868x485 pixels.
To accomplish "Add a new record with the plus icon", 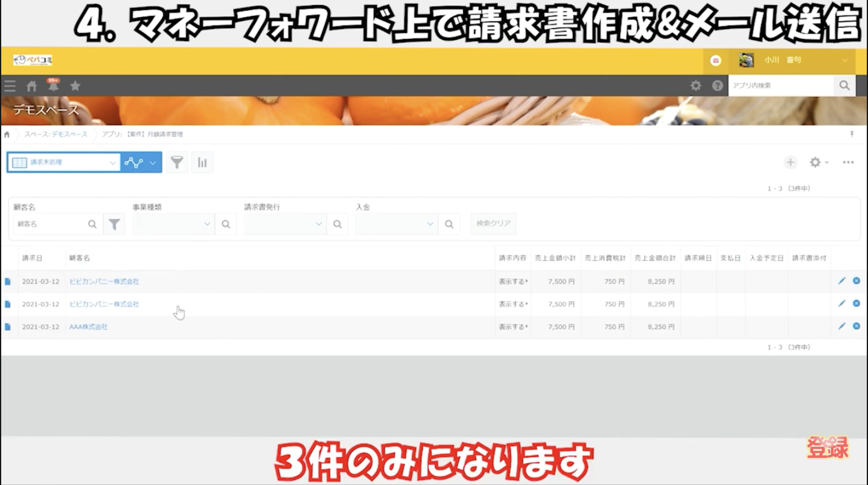I will tap(790, 162).
